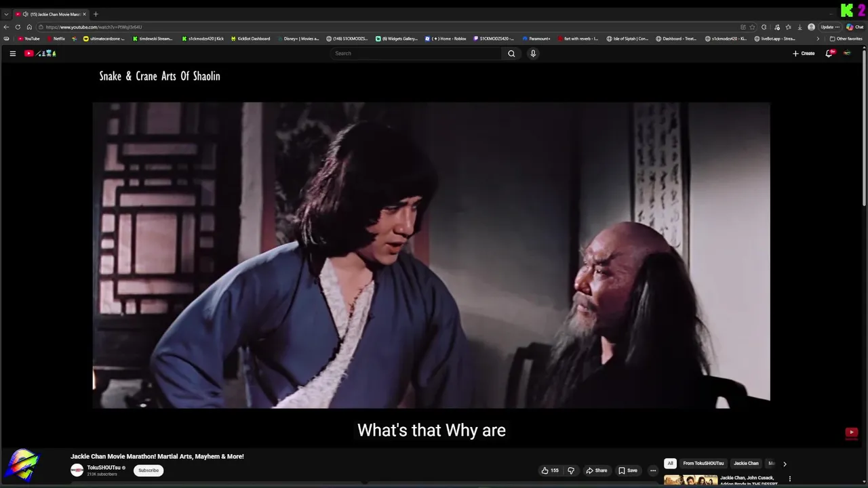The image size is (868, 488).
Task: Open the TokuSHOUTsu channel avatar
Action: pos(77,470)
